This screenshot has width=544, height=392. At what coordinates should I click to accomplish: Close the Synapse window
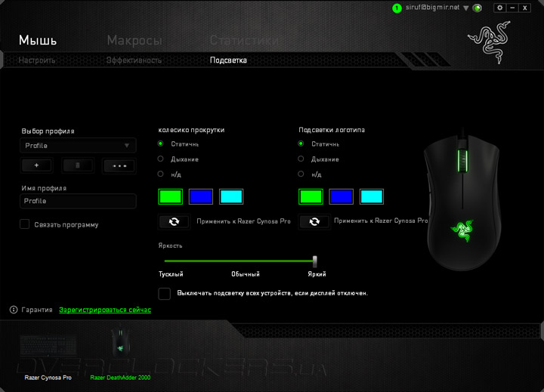pyautogui.click(x=525, y=8)
